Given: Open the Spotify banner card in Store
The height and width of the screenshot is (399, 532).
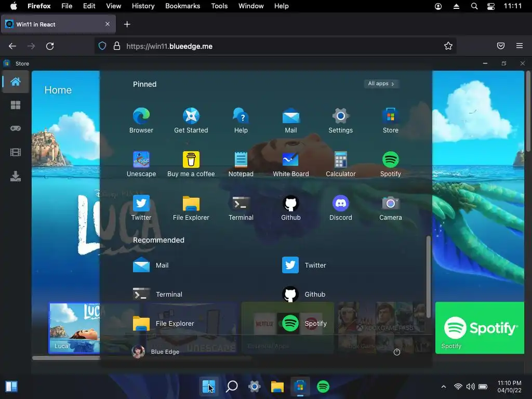Looking at the screenshot, I should click(x=480, y=327).
